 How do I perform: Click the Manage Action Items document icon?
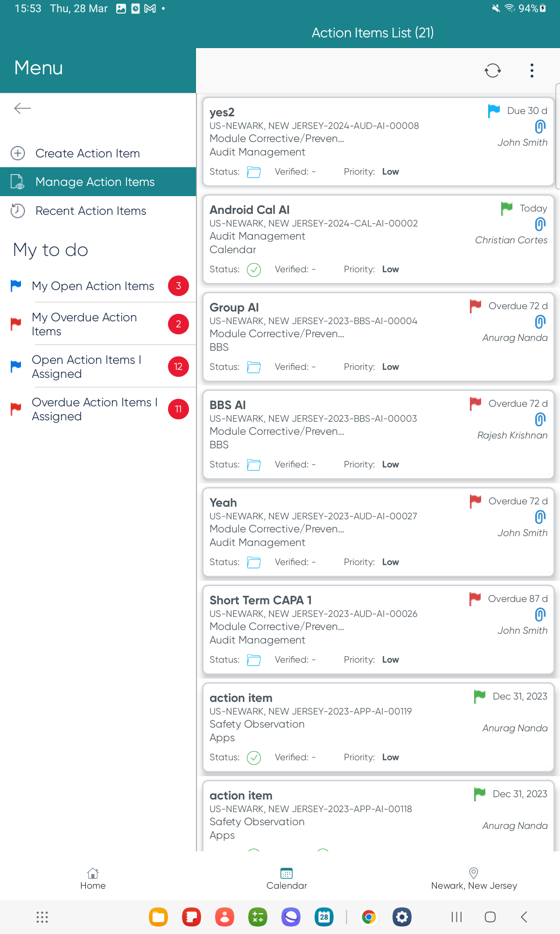pyautogui.click(x=18, y=182)
